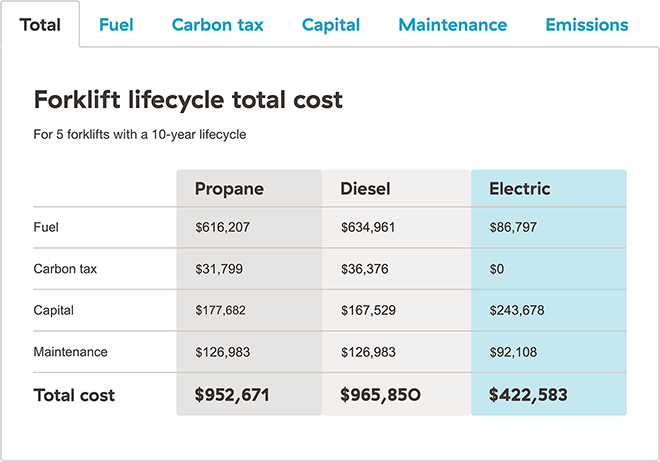Screen dimensions: 660x462
Task: Click the Maintenance row label
Action: coord(70,352)
